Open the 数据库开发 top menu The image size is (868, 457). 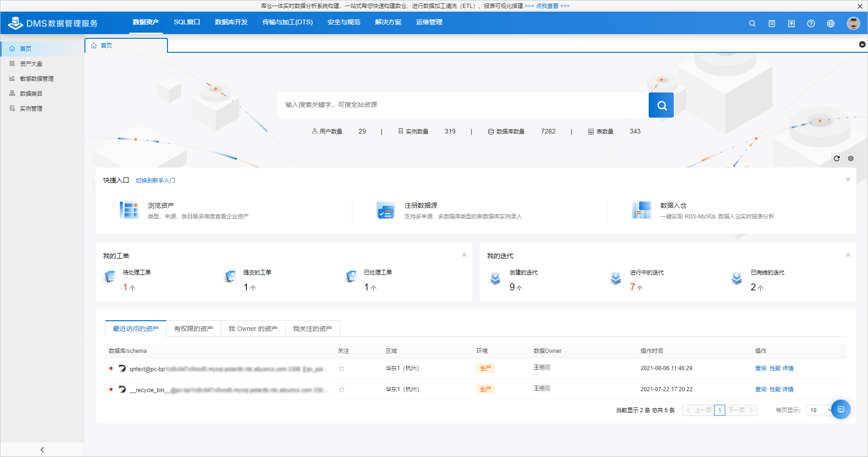pos(231,22)
